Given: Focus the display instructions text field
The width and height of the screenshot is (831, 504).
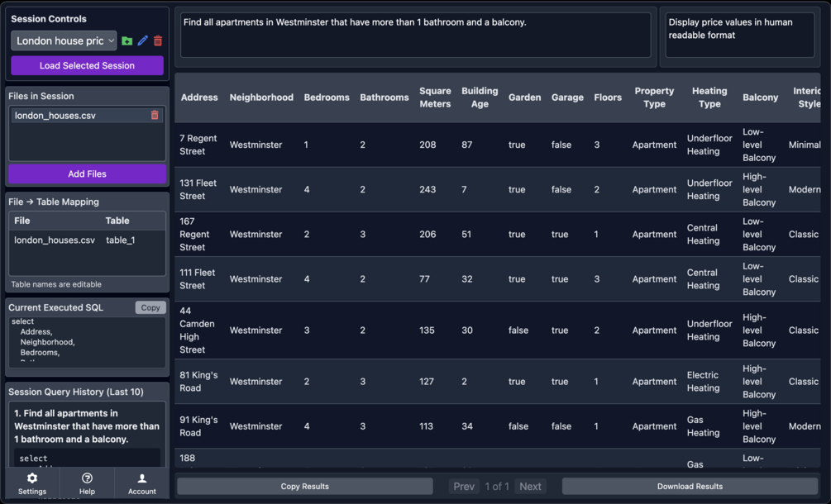Looking at the screenshot, I should 739,35.
